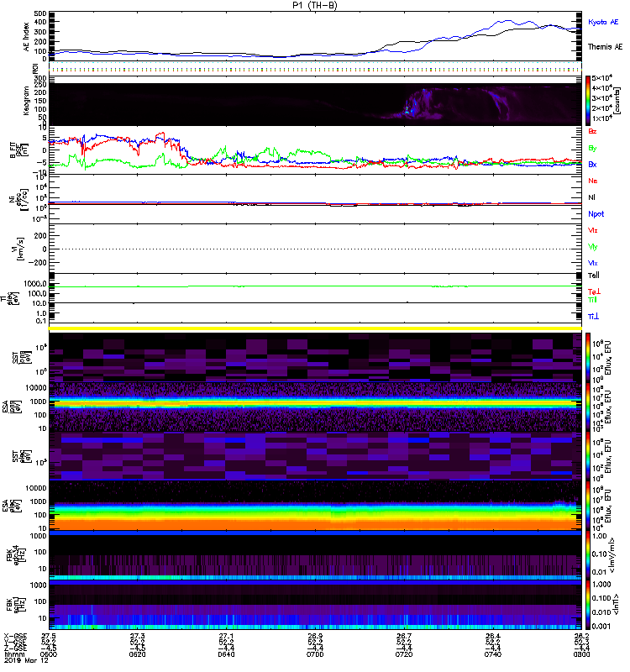
Task: Click the 0720 time tick label
Action: coord(404,654)
